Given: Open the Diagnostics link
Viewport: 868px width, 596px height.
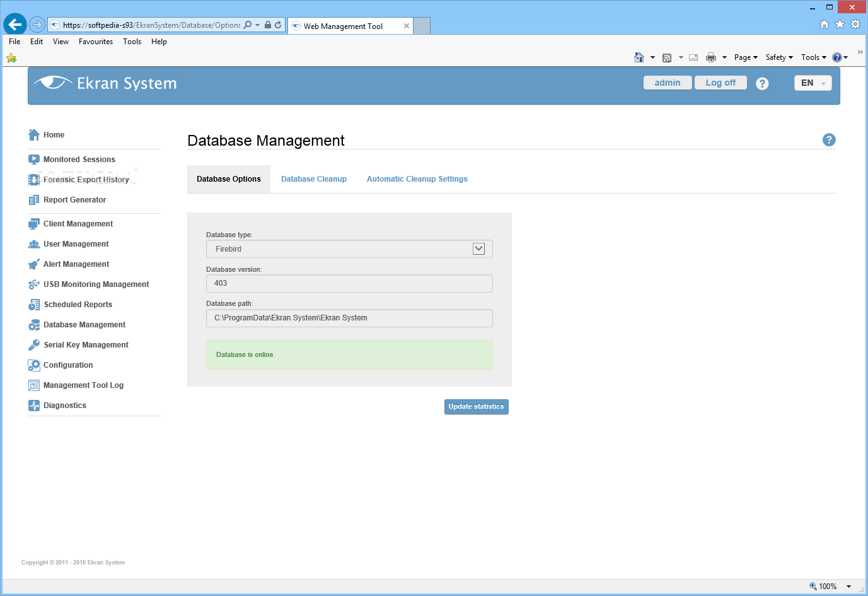Looking at the screenshot, I should (x=65, y=406).
